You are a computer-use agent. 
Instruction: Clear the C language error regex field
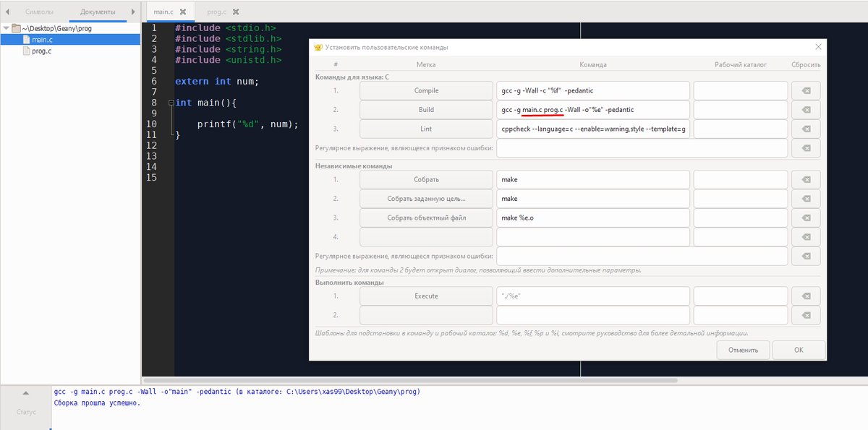806,147
